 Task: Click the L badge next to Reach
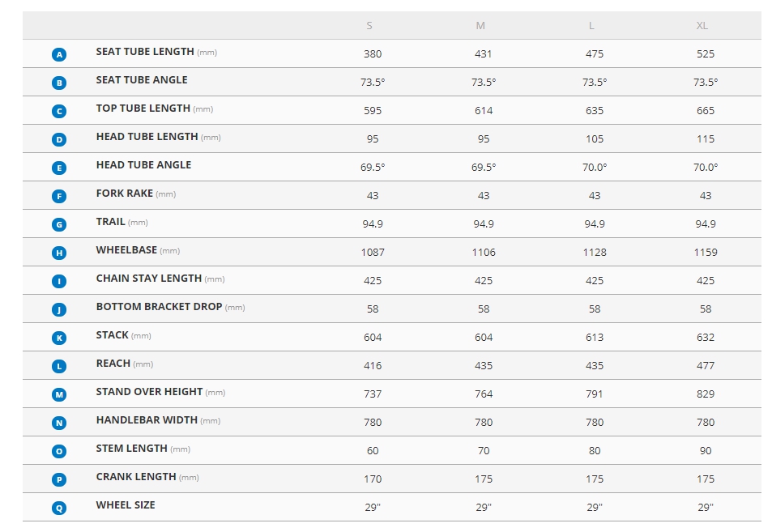click(59, 366)
